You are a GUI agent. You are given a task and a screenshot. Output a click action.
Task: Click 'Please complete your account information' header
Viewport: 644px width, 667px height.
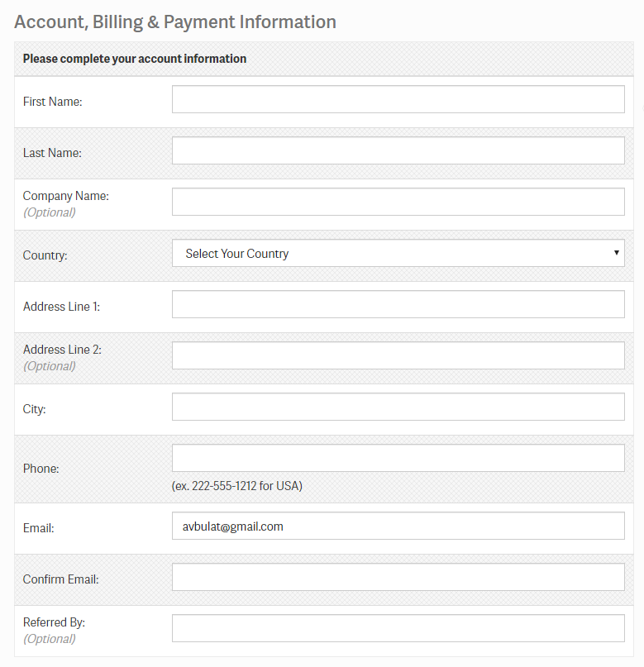[x=135, y=59]
